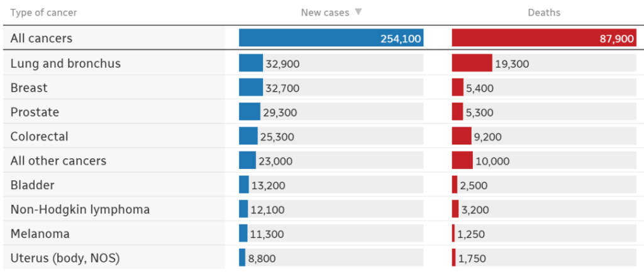Select the Prostate row label
This screenshot has width=644, height=272.
35,112
